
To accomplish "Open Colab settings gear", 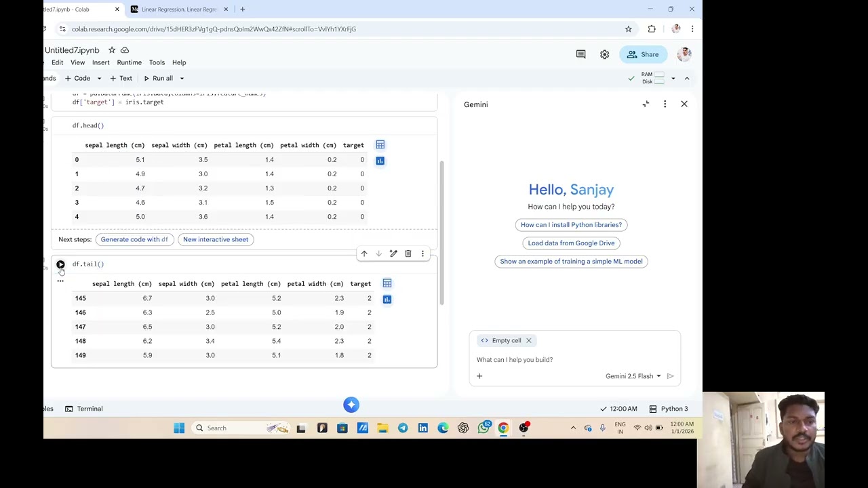I will click(x=604, y=54).
